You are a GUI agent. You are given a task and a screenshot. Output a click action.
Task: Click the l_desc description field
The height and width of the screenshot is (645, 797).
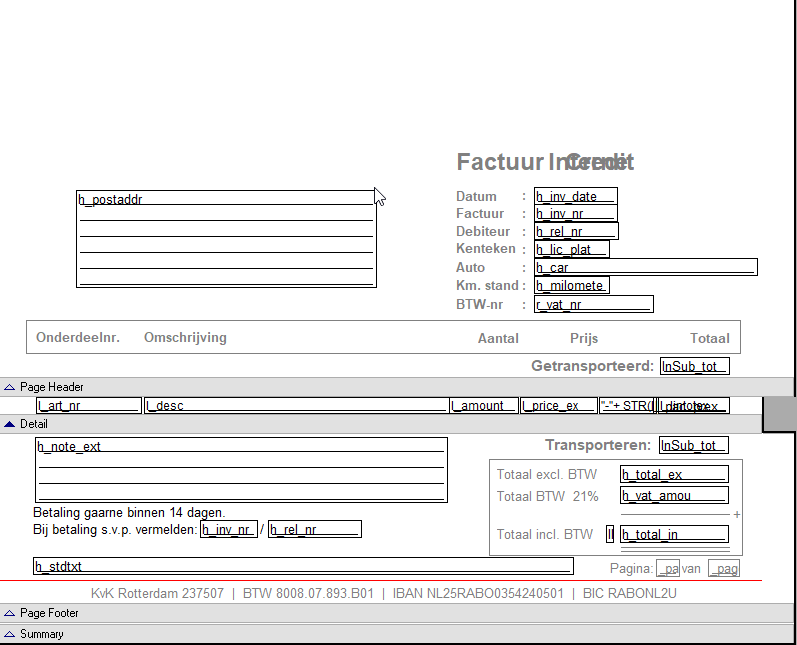pos(296,405)
